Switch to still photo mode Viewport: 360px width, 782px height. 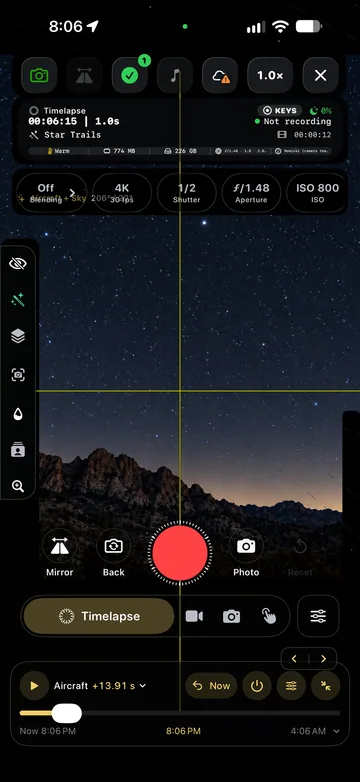click(231, 616)
